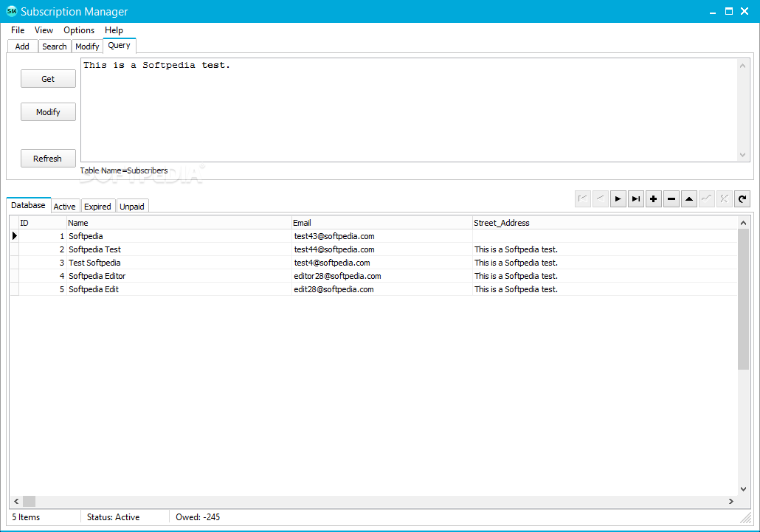
Task: Refresh data with circular arrow button
Action: [742, 198]
